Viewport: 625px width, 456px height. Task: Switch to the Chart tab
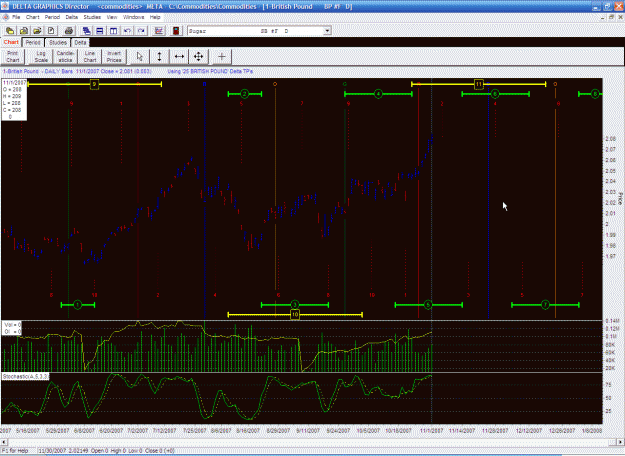click(x=11, y=42)
